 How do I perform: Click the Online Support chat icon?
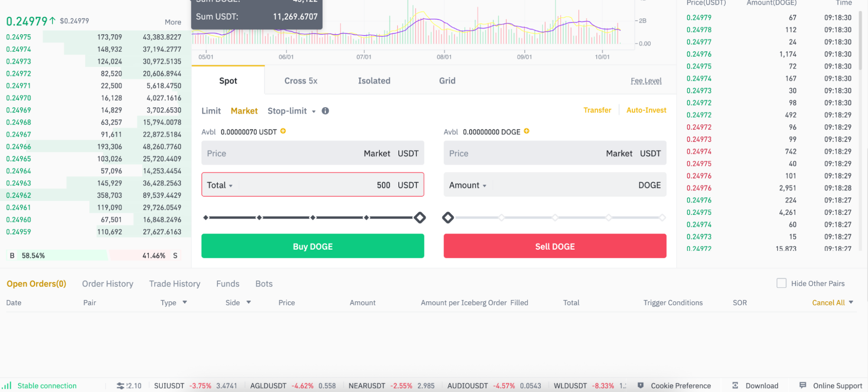coord(802,385)
